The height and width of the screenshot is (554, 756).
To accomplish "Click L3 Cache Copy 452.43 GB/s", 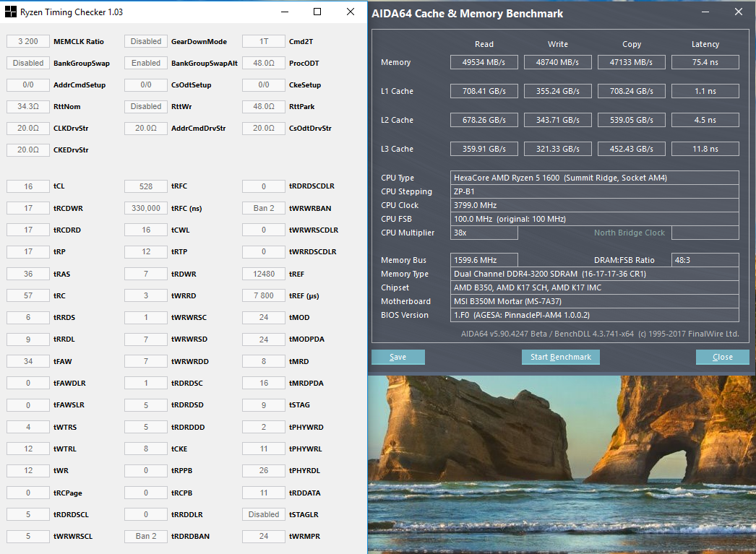I will click(632, 149).
